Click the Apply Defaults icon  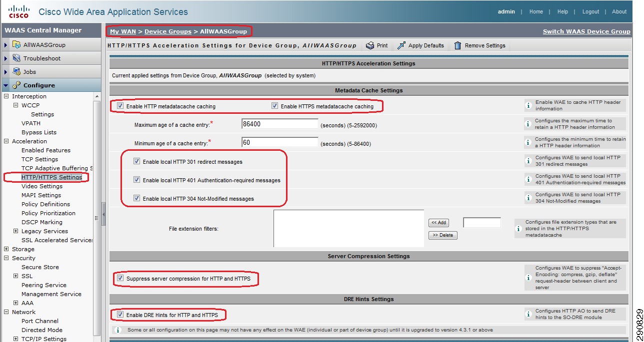pos(401,45)
